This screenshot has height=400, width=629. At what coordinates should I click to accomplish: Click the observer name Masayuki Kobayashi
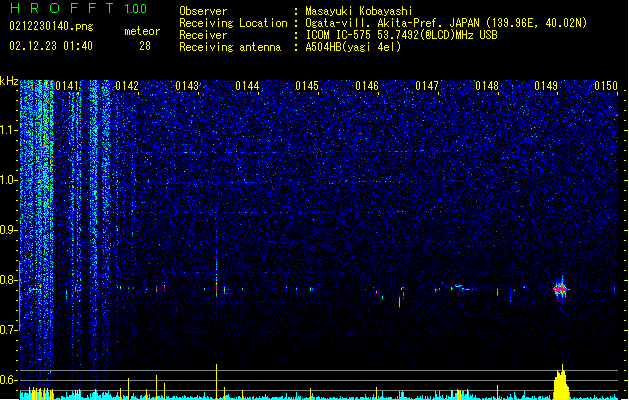(x=359, y=11)
